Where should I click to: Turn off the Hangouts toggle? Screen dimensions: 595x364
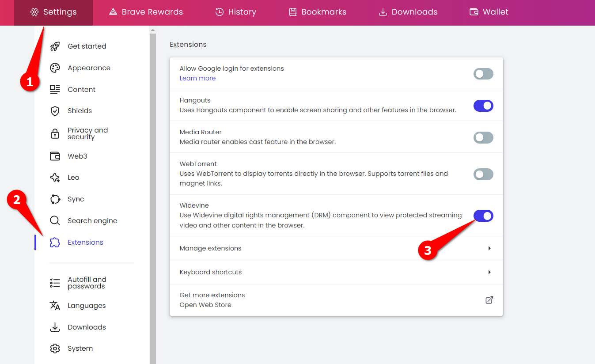(483, 106)
